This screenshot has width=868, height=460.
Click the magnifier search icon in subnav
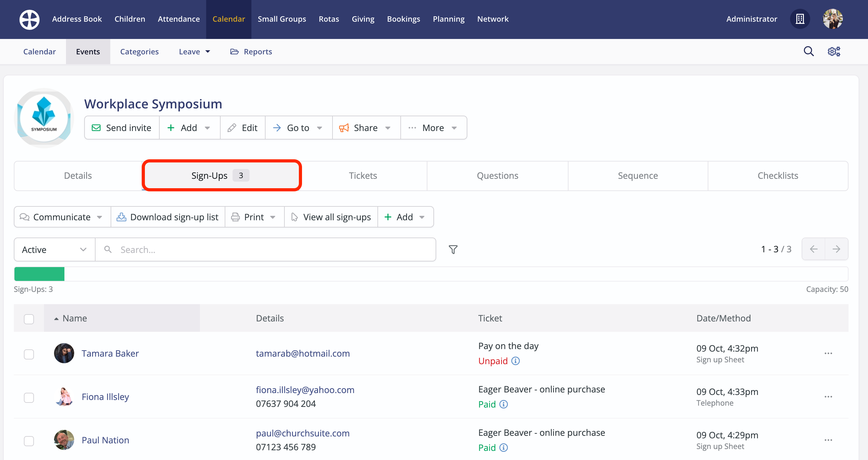coord(808,52)
